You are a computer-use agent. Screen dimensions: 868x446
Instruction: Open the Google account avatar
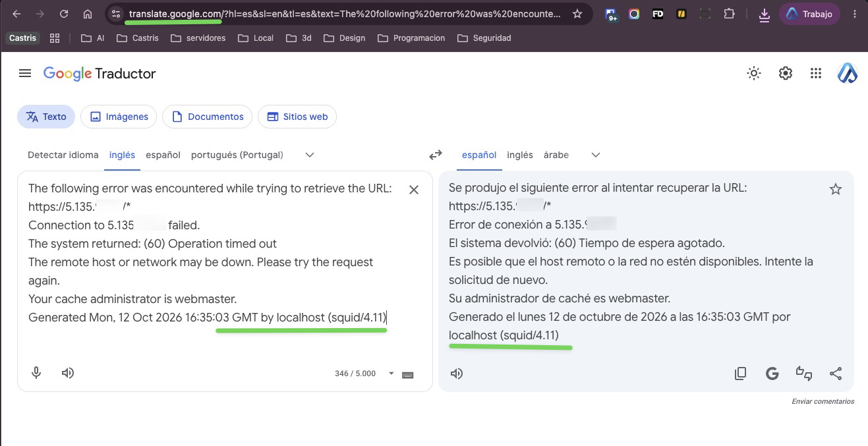(848, 74)
